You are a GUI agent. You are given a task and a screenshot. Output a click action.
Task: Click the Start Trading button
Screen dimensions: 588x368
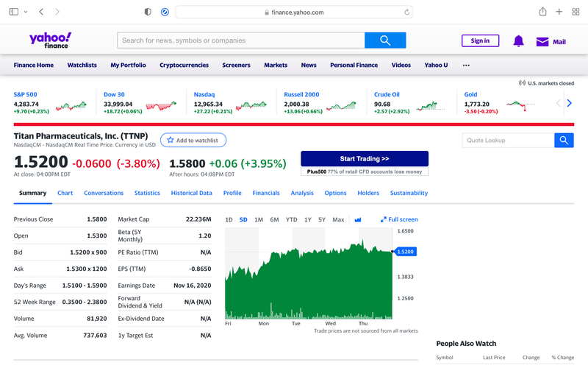pos(365,159)
